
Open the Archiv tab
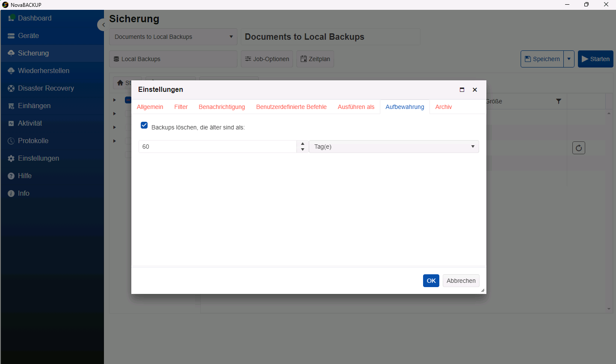tap(444, 107)
